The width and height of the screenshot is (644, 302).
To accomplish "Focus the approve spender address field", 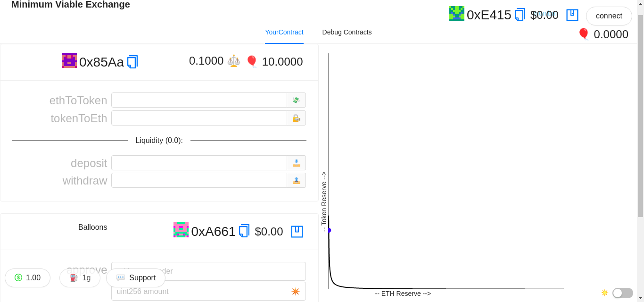I will pos(208,271).
